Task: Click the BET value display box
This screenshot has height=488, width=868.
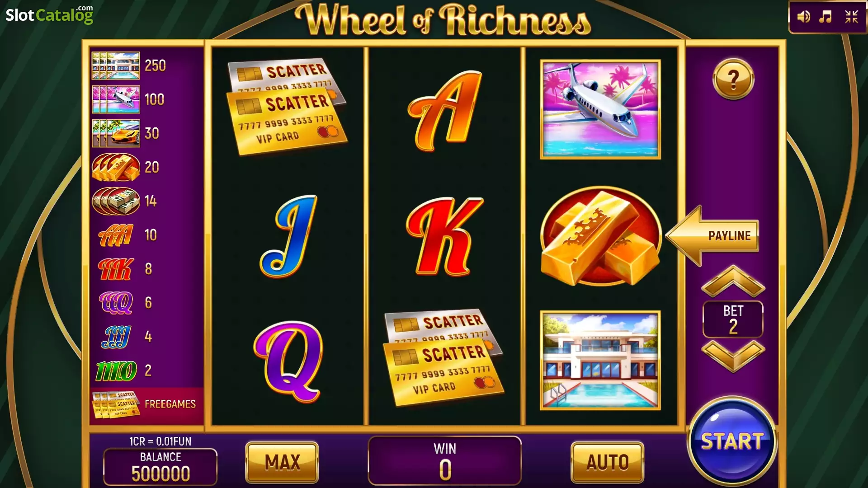Action: click(733, 319)
